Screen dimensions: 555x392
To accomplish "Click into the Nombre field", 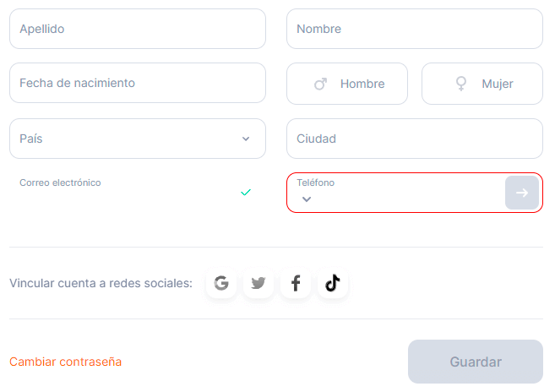I will point(414,29).
